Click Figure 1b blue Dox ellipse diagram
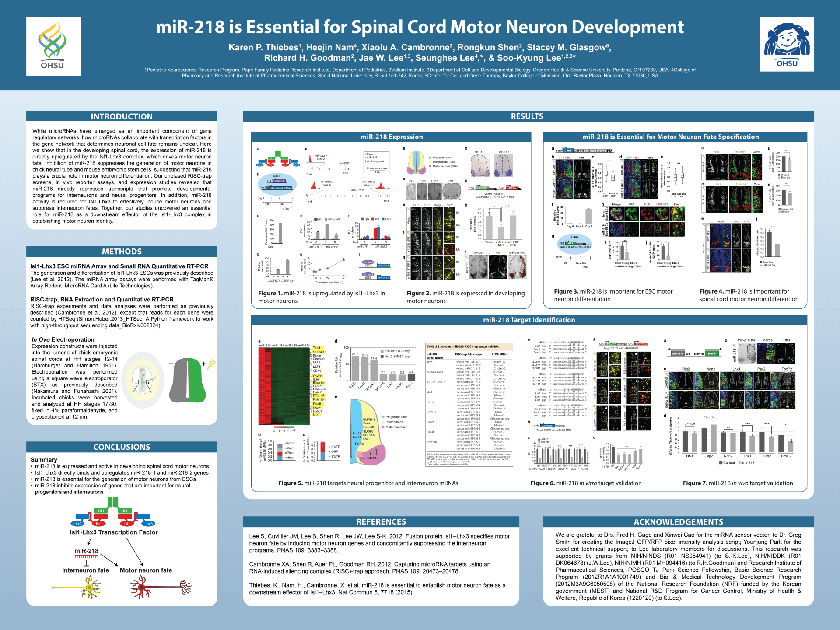 pos(276,184)
